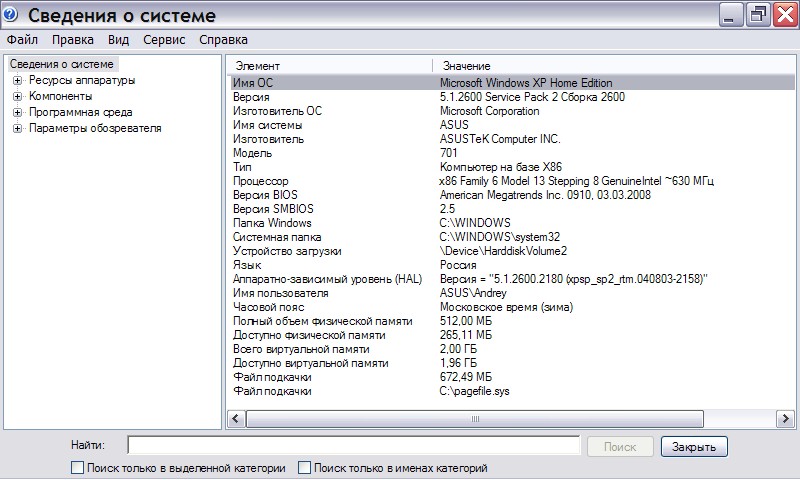Click the help icon in title bar

(x=11, y=14)
